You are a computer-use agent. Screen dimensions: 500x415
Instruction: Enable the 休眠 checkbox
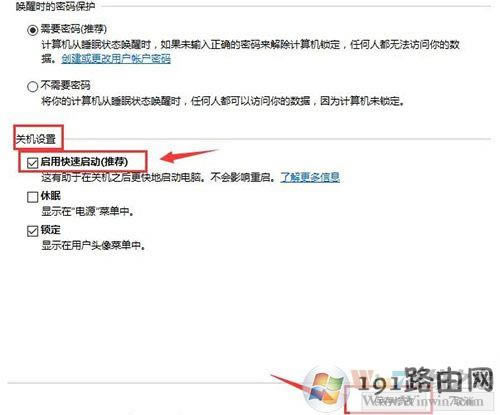coord(32,197)
